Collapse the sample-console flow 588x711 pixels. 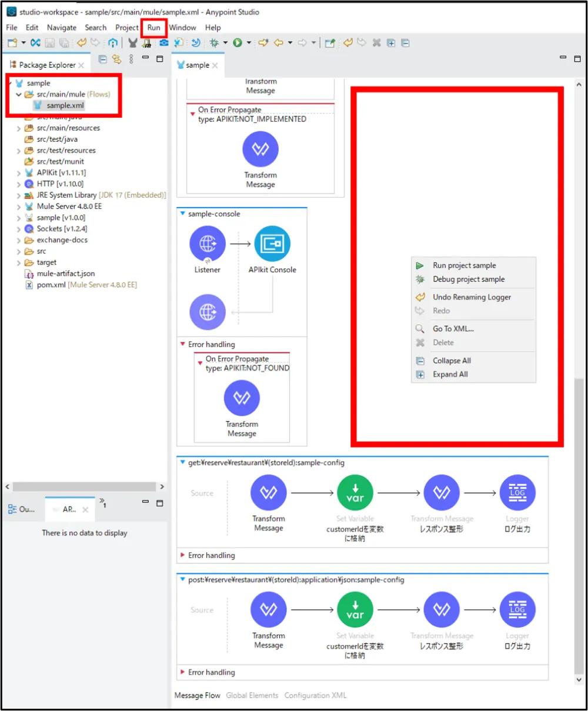[183, 214]
